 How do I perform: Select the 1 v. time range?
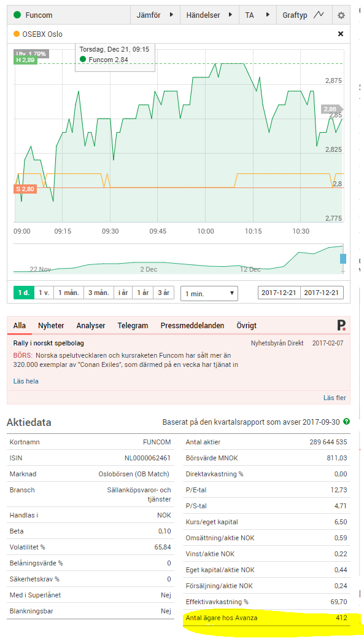tap(44, 293)
